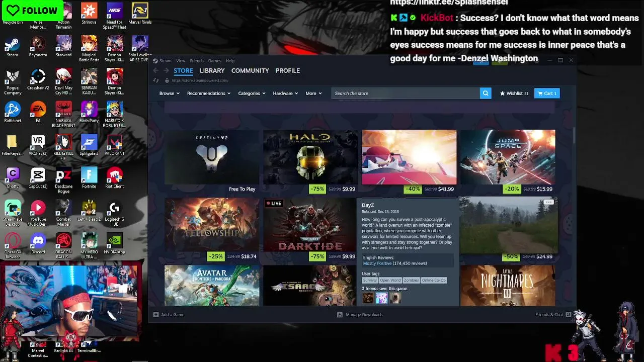The width and height of the screenshot is (644, 362).
Task: Open VRChat (2) desktop shortcut
Action: [38, 145]
